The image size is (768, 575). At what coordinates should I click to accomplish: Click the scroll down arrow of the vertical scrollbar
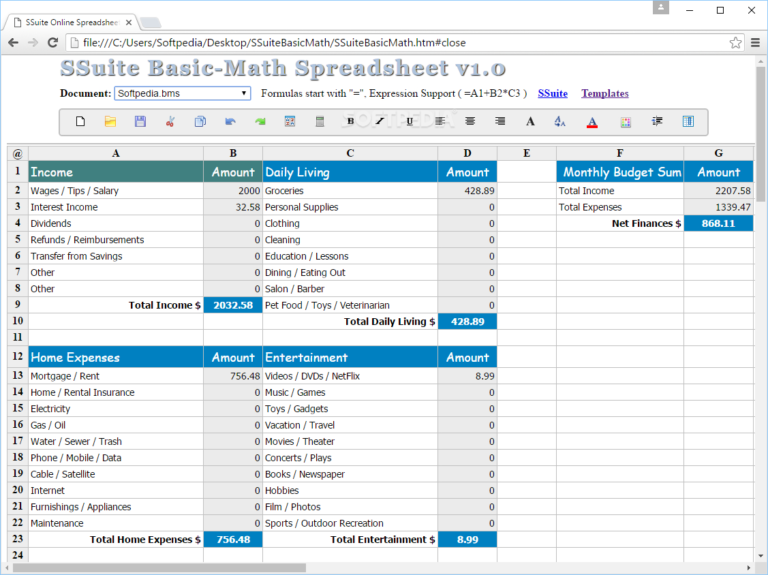coord(760,556)
